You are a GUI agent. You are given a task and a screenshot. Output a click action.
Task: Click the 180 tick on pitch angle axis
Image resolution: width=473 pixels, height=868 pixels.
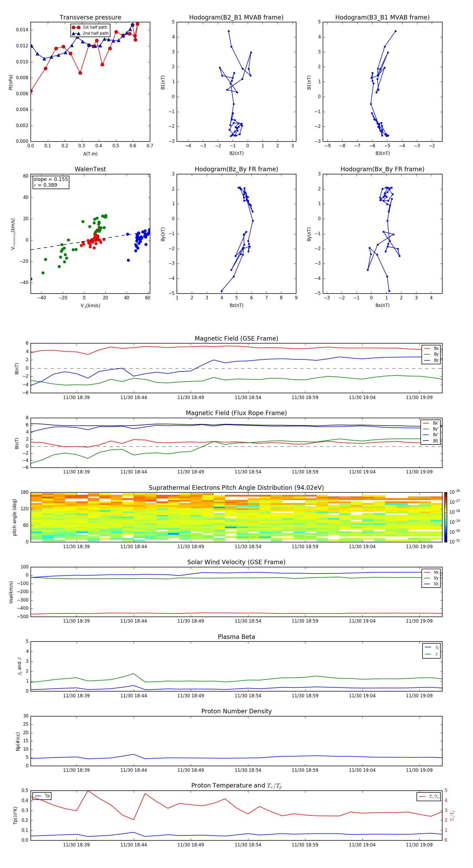tap(25, 492)
